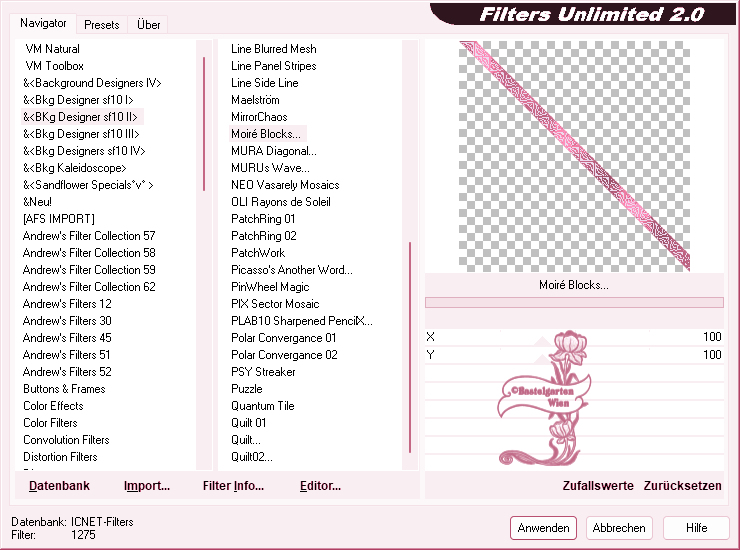740x550 pixels.
Task: Open Hilfe
Action: 696,528
